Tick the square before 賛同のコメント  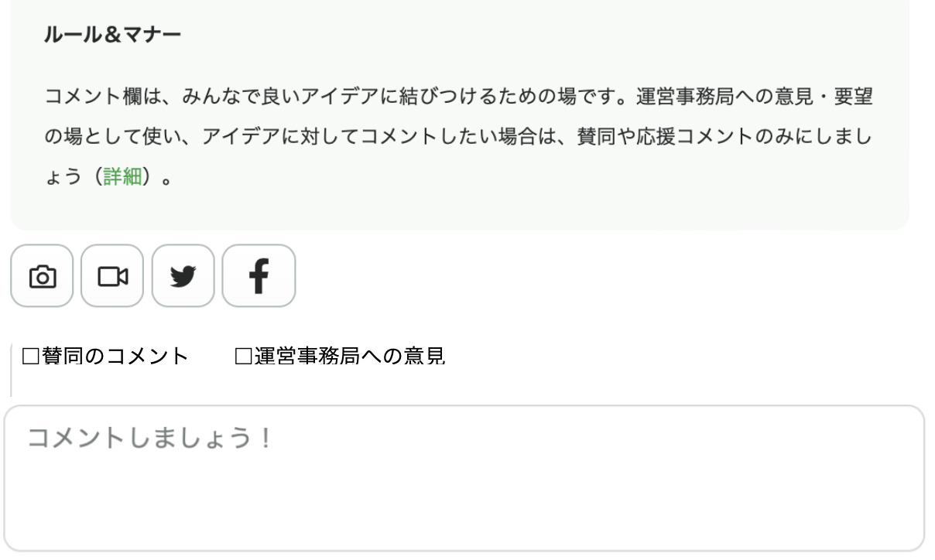click(x=31, y=357)
